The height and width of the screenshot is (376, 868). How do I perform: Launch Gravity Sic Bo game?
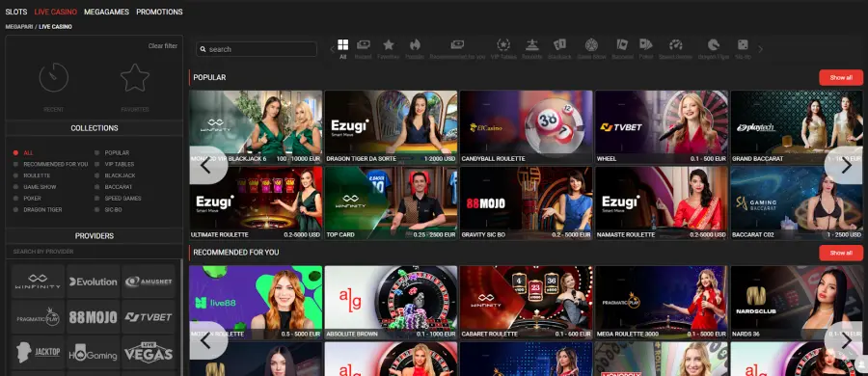pyautogui.click(x=526, y=202)
